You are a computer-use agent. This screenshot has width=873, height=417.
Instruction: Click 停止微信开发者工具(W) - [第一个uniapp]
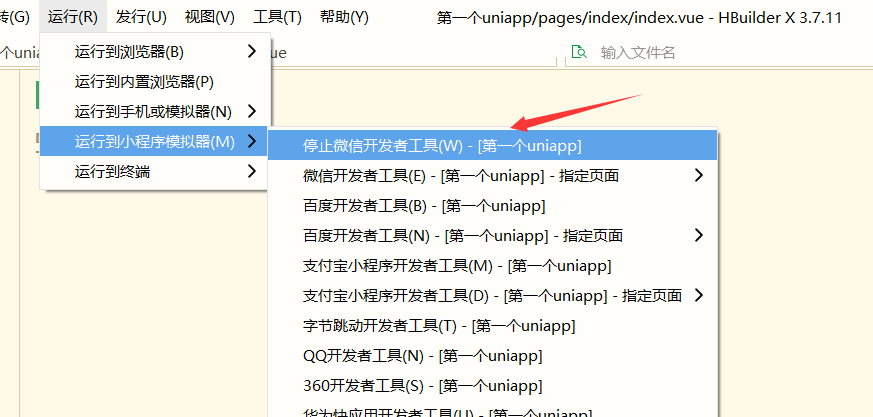[x=493, y=145]
